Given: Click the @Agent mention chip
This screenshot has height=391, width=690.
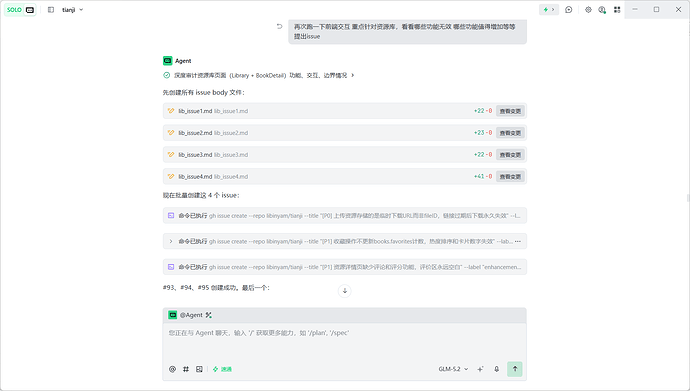Looking at the screenshot, I should pos(186,315).
